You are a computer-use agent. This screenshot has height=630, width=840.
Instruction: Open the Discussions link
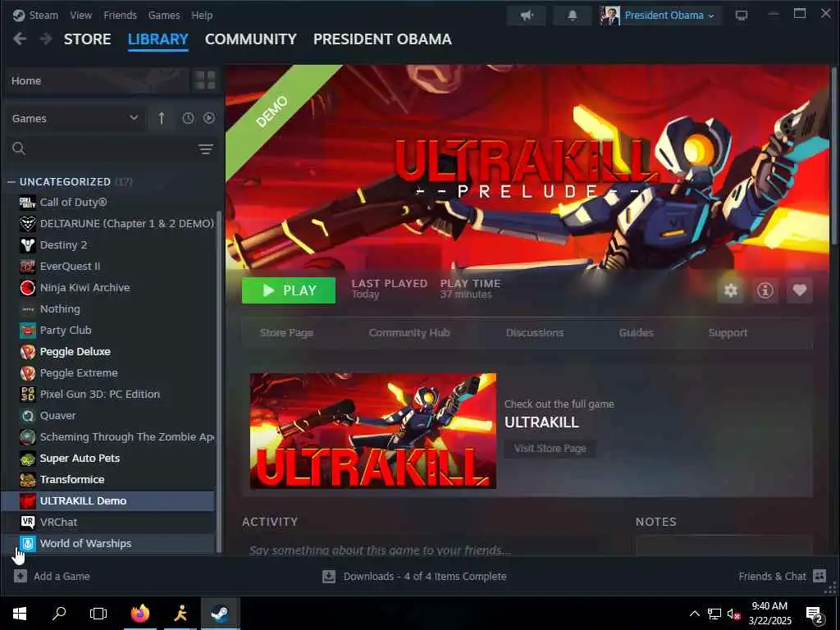(x=535, y=333)
